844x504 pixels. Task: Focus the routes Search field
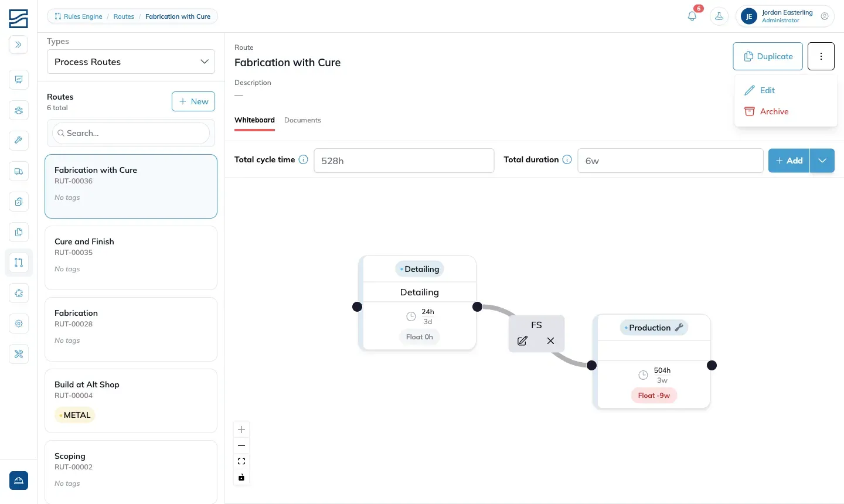point(131,133)
